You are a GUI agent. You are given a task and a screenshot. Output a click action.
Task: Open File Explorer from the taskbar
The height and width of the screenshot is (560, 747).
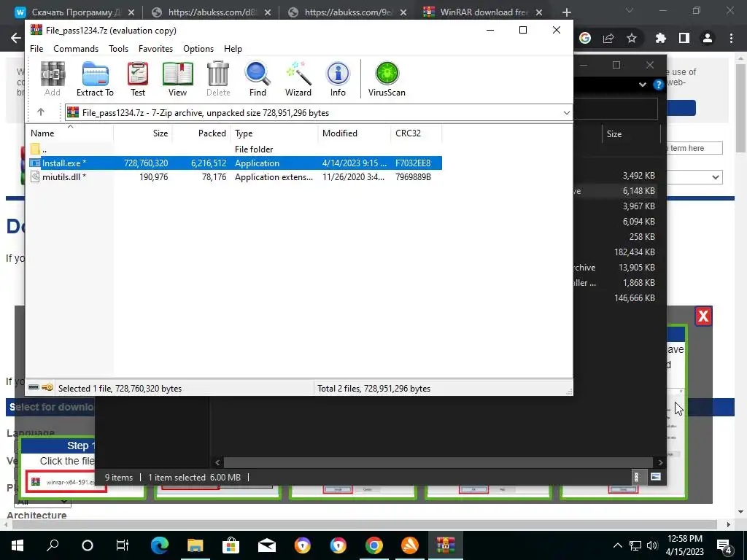coord(195,545)
